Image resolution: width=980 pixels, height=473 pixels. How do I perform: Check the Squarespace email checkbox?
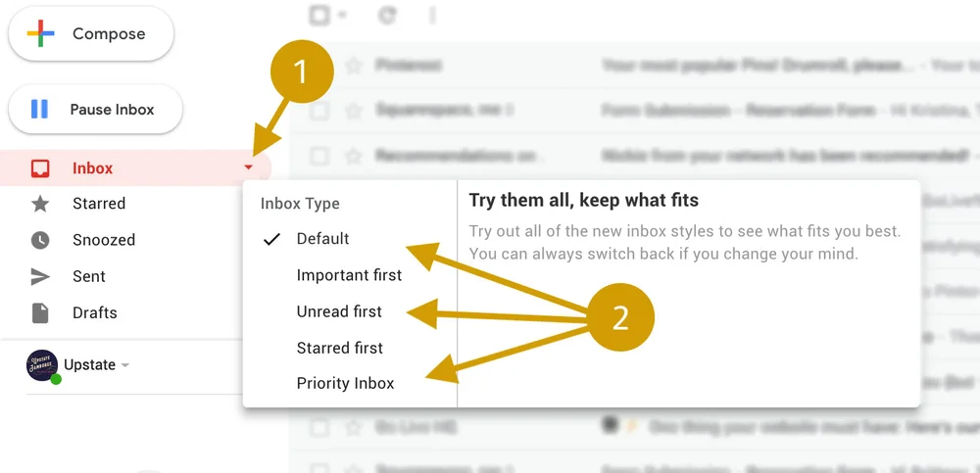[x=319, y=111]
